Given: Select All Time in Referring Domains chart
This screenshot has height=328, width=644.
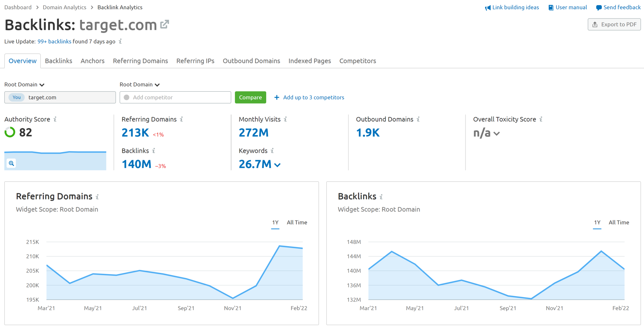Looking at the screenshot, I should pos(297,223).
